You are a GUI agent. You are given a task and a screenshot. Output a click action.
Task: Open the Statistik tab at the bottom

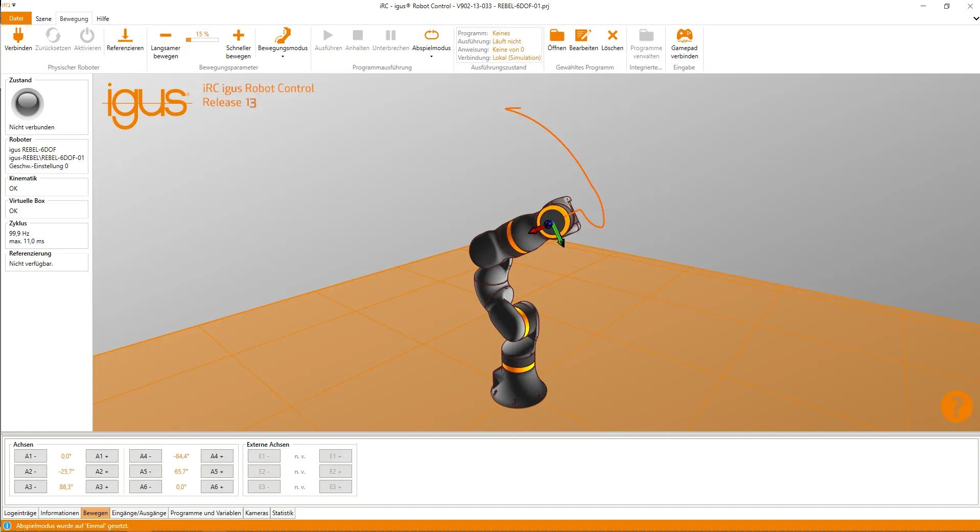point(282,513)
